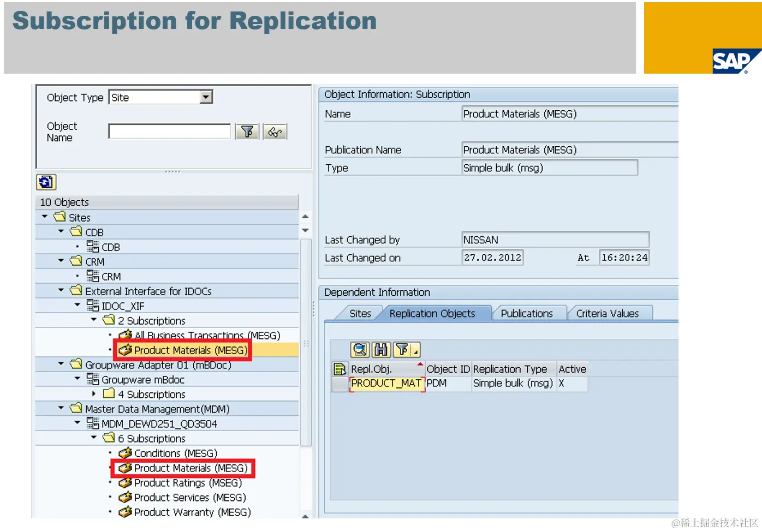Screen dimensions: 762x532
Task: Click tree scrollbar up arrow
Action: [x=305, y=217]
